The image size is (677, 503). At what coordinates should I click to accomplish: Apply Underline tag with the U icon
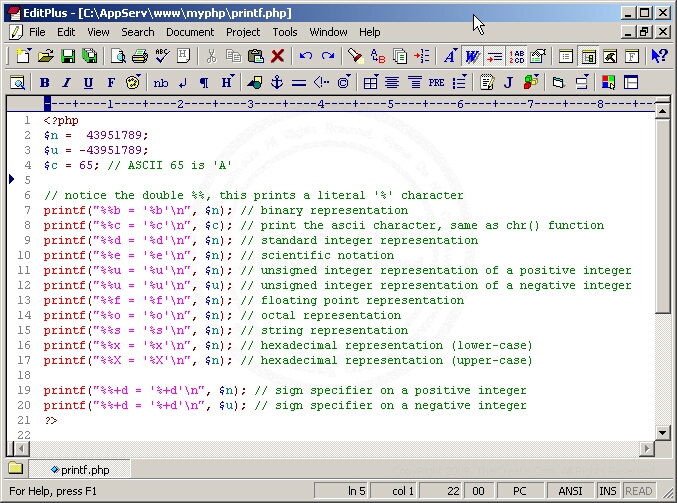coord(88,82)
